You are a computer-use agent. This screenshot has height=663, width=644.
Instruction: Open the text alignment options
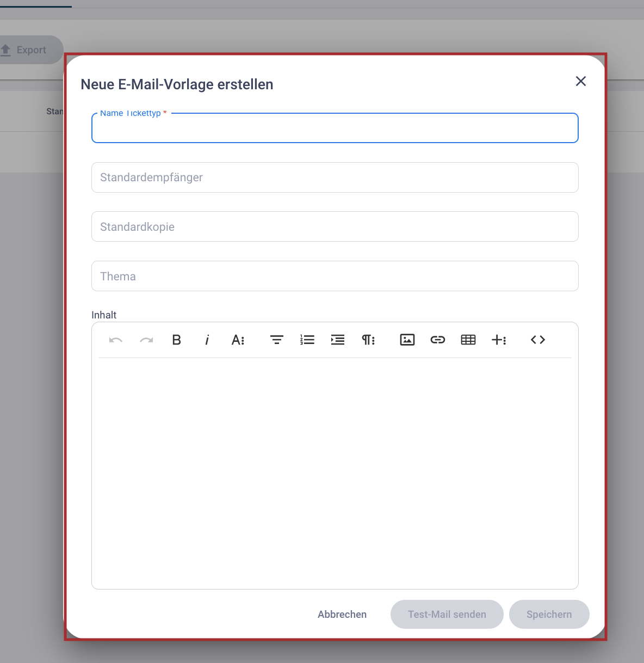click(277, 340)
